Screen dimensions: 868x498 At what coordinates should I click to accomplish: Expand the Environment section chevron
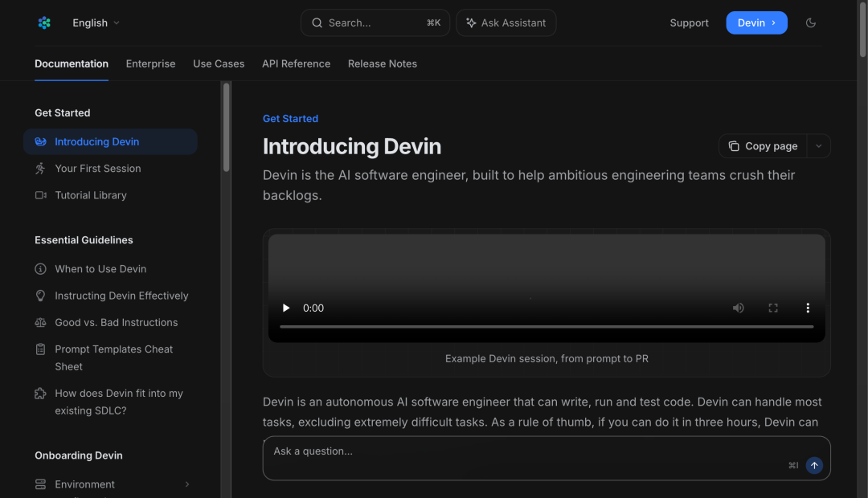coord(187,484)
